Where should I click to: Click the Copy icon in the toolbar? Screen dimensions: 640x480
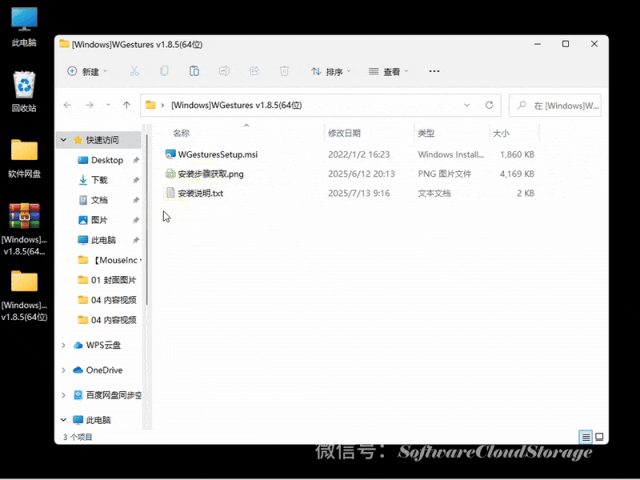[x=164, y=71]
